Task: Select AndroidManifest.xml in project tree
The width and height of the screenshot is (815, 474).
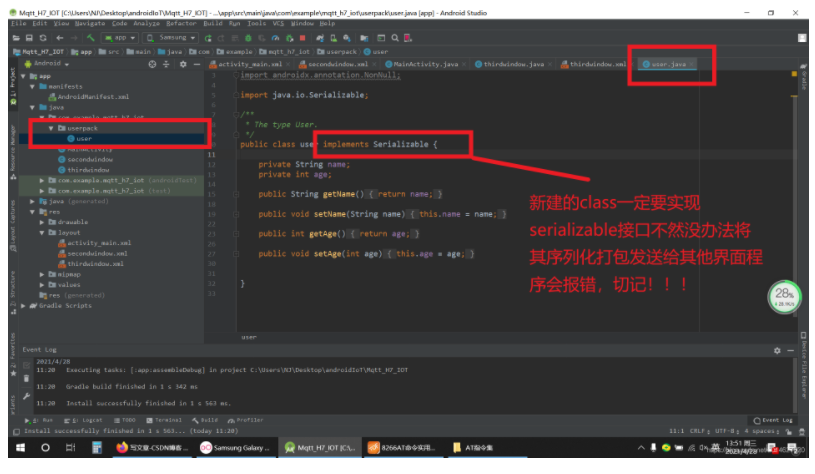Action: [x=89, y=97]
